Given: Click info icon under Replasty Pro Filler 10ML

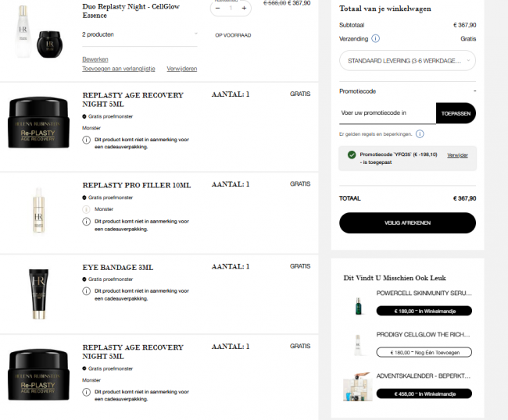Looking at the screenshot, I should tap(86, 222).
